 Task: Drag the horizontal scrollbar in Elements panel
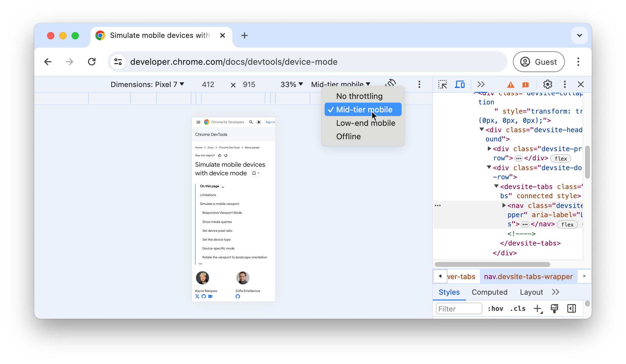[492, 265]
